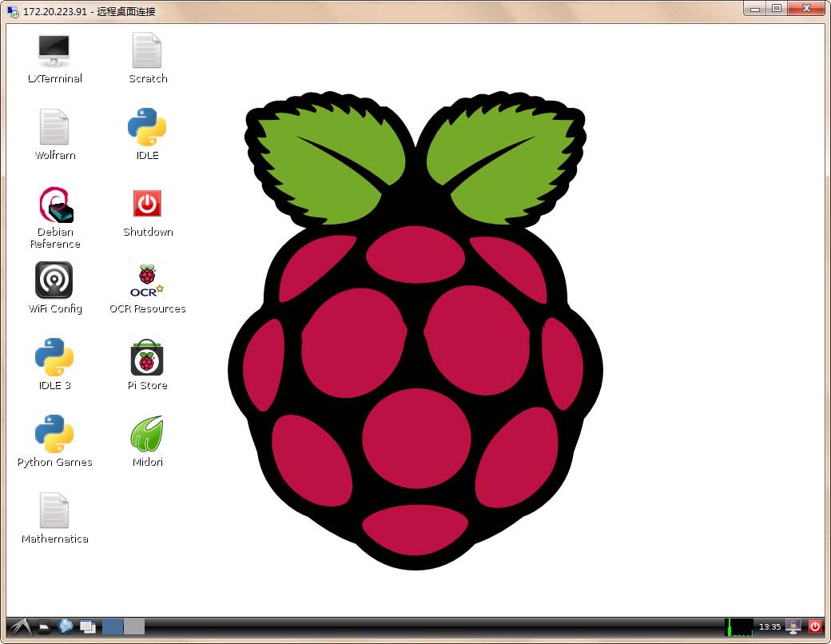Image resolution: width=831 pixels, height=644 pixels.
Task: Open the LXTerminal desktop icon
Action: [x=54, y=51]
